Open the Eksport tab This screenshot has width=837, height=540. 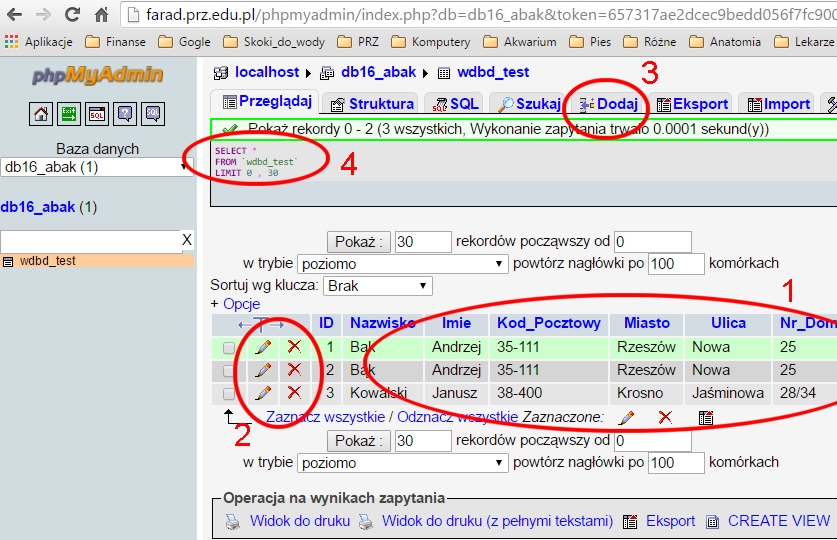point(692,104)
